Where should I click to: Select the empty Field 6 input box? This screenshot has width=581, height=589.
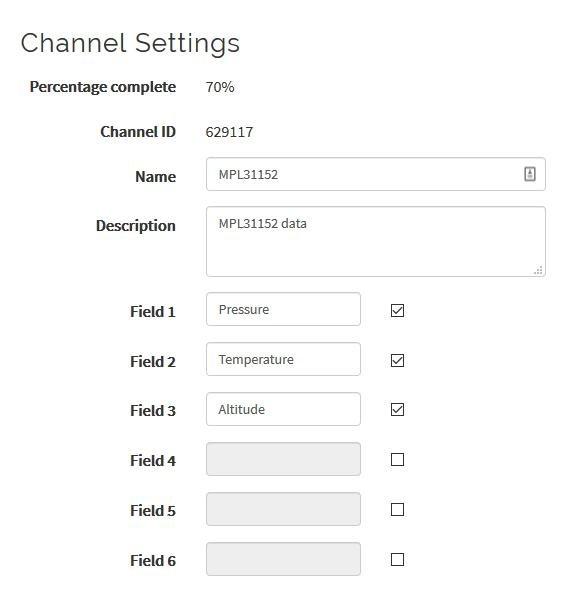tap(283, 559)
